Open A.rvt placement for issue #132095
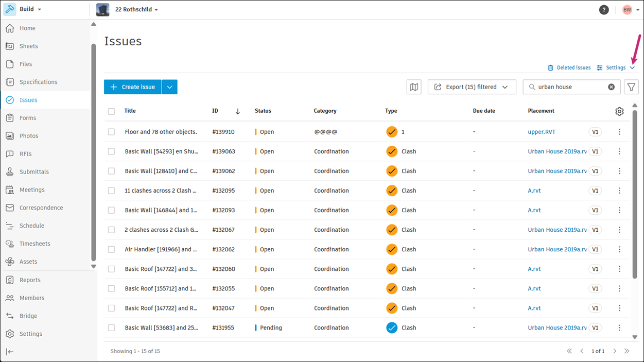 (x=534, y=191)
